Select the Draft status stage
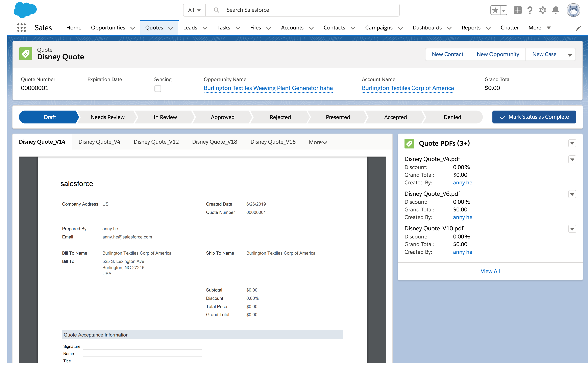 (49, 117)
